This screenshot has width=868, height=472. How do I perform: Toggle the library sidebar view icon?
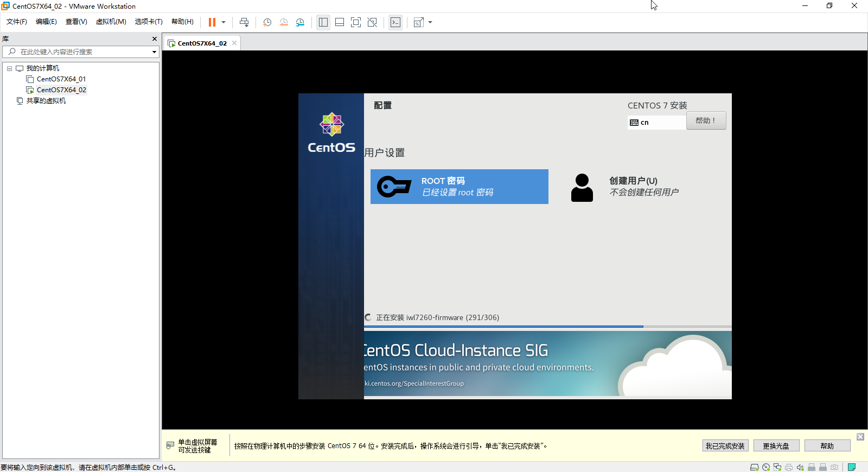(323, 22)
